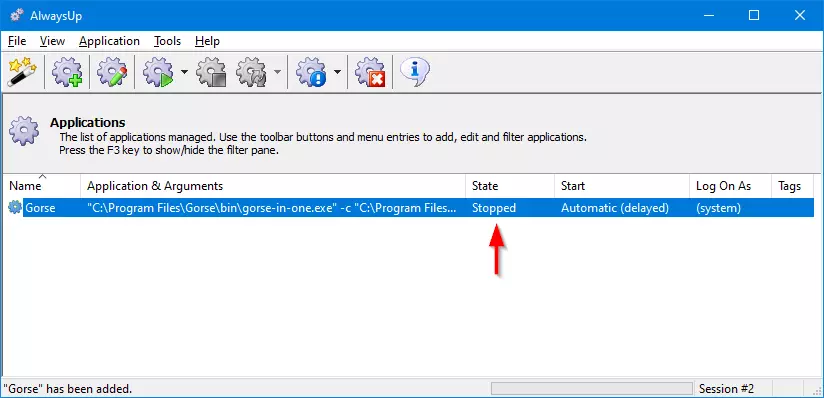Click the gorse-in-one.exe path cell
This screenshot has width=824, height=398.
(272, 208)
